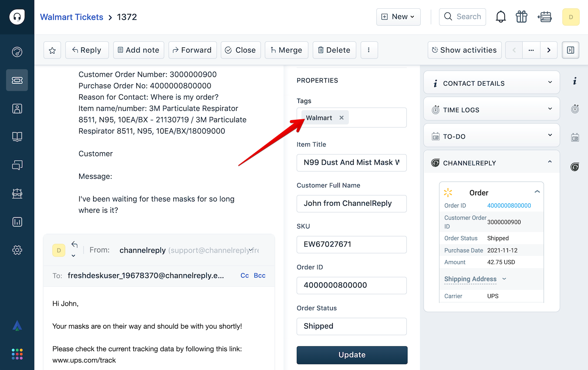Click the Order Status field

click(352, 326)
